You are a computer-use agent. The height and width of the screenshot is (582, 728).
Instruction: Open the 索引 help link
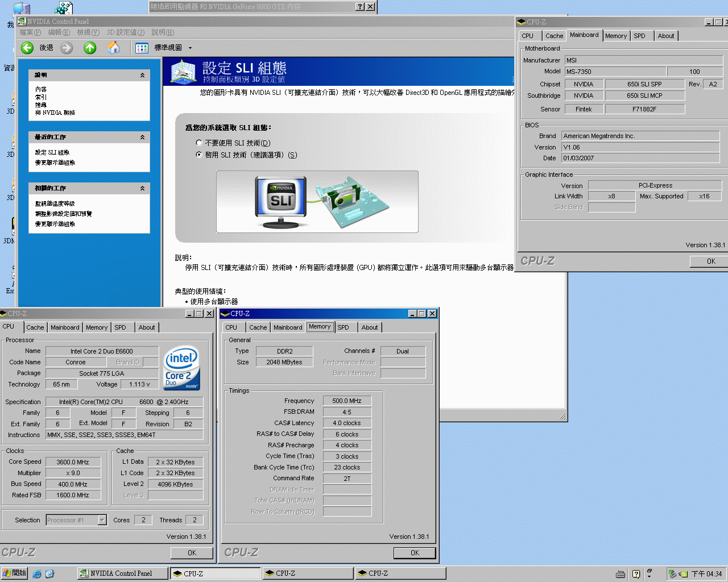tap(41, 97)
